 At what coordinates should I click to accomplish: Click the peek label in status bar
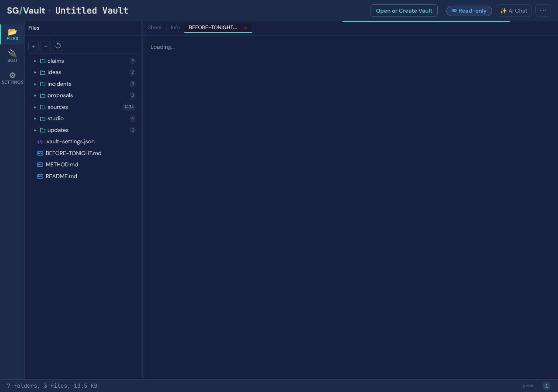click(x=528, y=386)
